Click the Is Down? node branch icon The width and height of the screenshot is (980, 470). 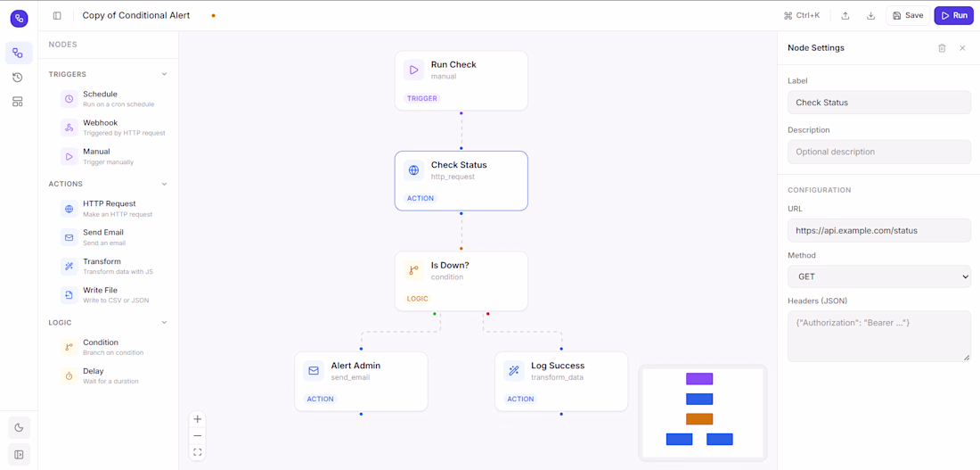click(x=413, y=270)
